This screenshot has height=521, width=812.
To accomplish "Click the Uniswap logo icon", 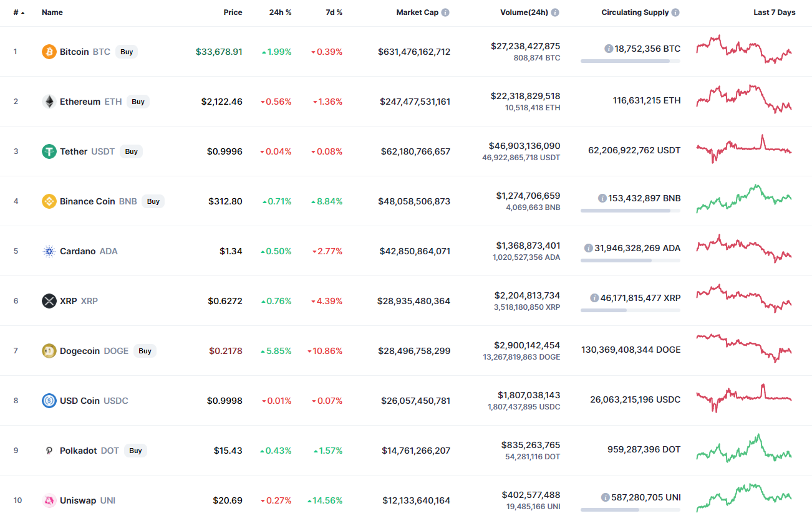I will tap(49, 500).
